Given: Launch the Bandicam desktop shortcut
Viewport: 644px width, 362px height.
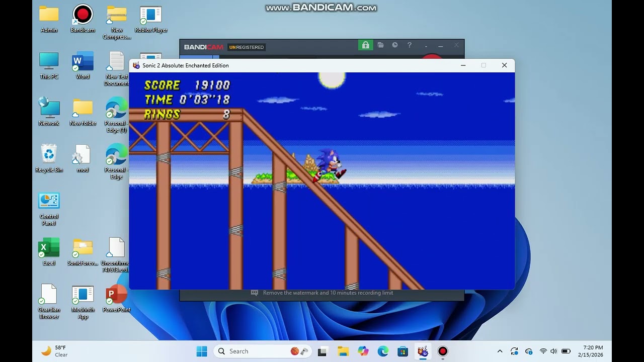Looking at the screenshot, I should coord(83,19).
